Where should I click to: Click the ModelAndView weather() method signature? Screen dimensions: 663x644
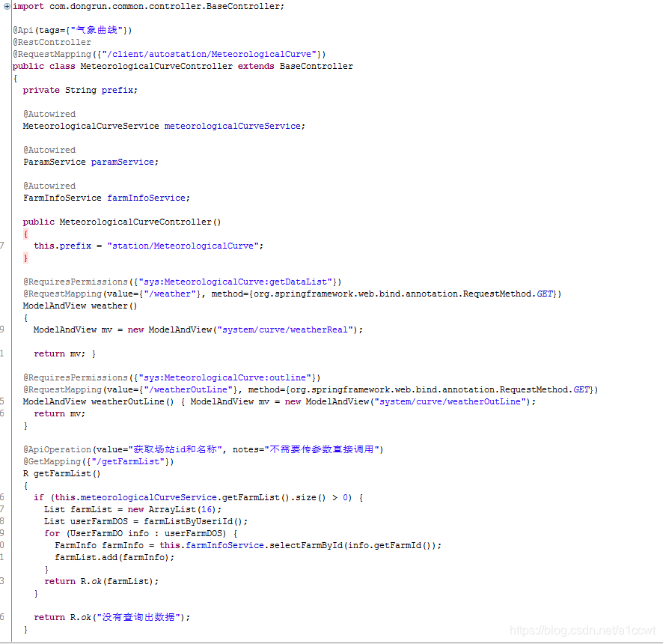[80, 306]
